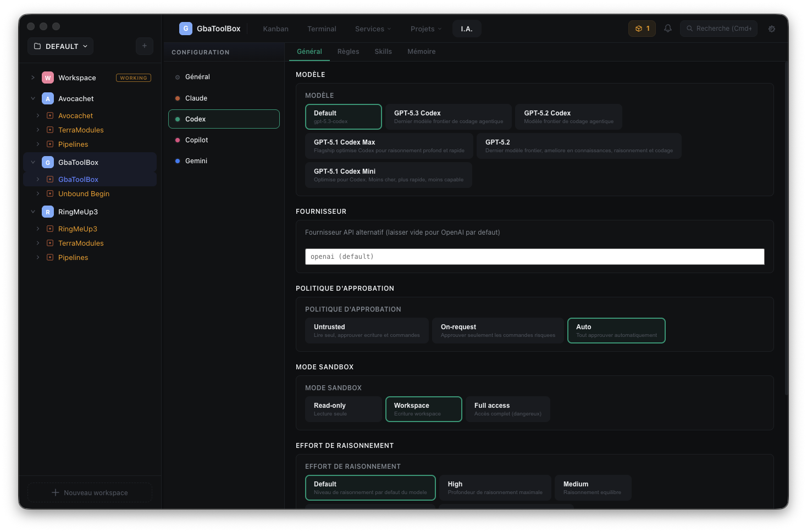This screenshot has width=807, height=532.
Task: Open the Projets dropdown menu
Action: [426, 29]
